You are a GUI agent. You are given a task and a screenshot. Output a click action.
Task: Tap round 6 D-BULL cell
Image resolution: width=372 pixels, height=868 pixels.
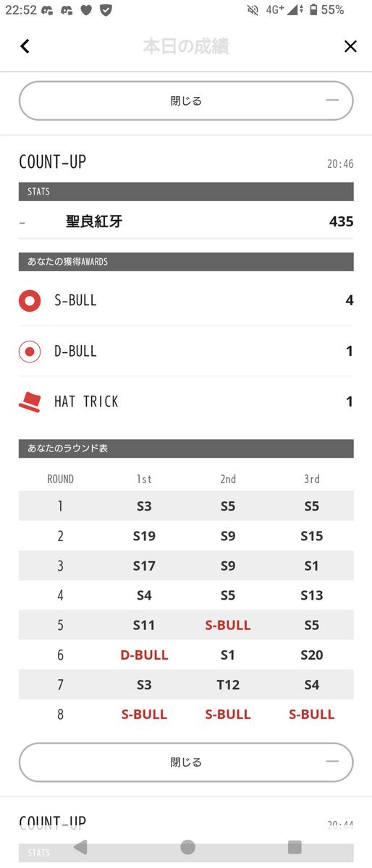(144, 655)
